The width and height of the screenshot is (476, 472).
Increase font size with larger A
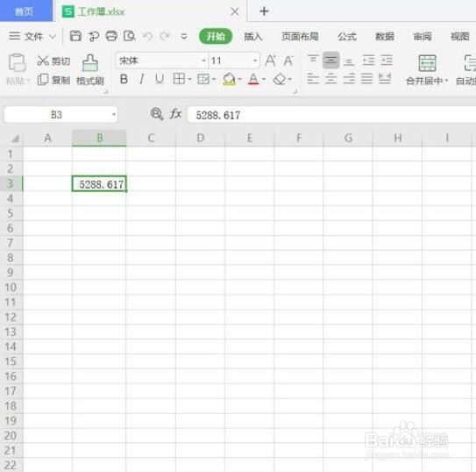(x=271, y=61)
